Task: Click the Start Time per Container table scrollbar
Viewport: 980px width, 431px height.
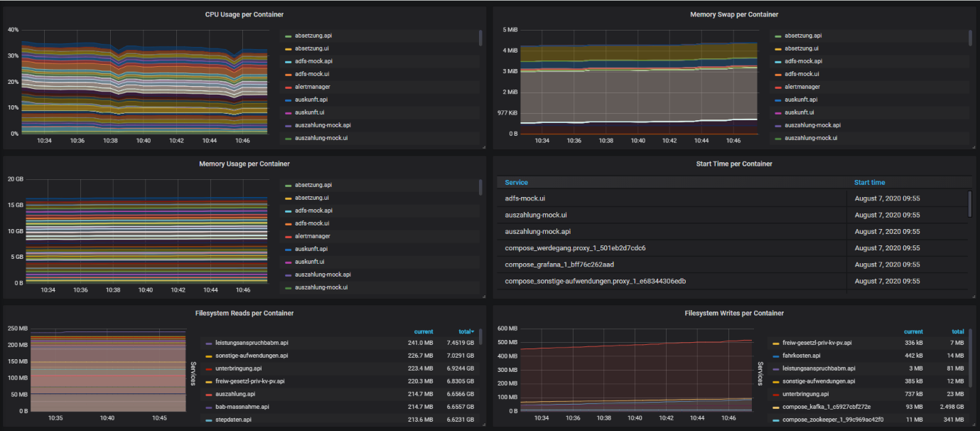Action: click(x=970, y=203)
